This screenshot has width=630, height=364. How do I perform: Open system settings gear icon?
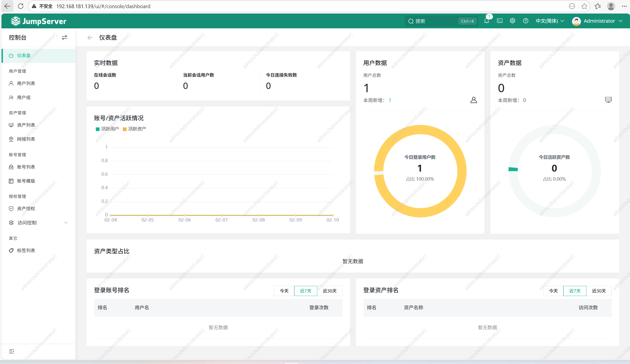click(x=513, y=21)
